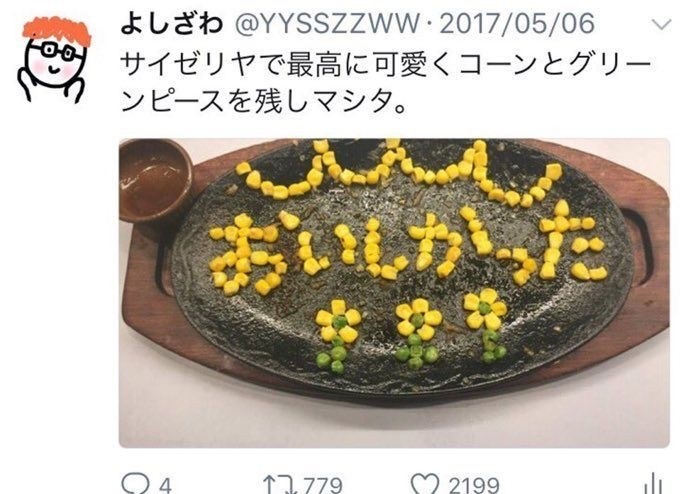Open the よしざわ display name profile
This screenshot has height=494, width=689.
coord(172,24)
